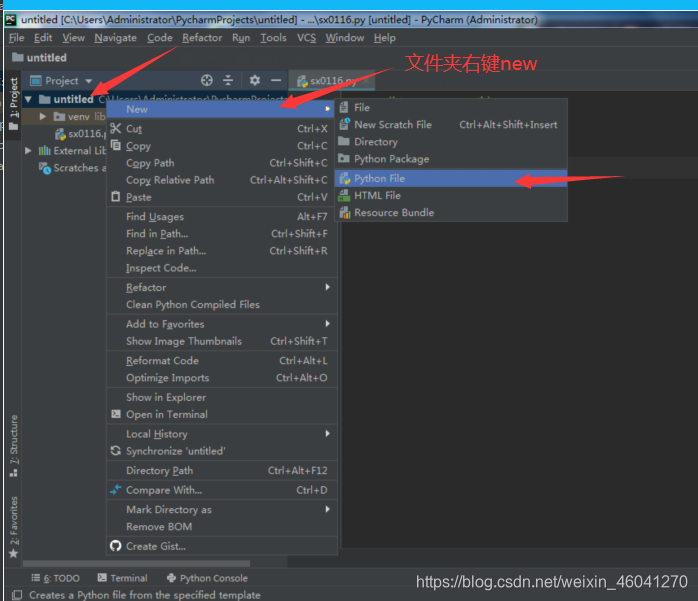Select Python File from New submenu
The image size is (698, 601).
[x=450, y=179]
